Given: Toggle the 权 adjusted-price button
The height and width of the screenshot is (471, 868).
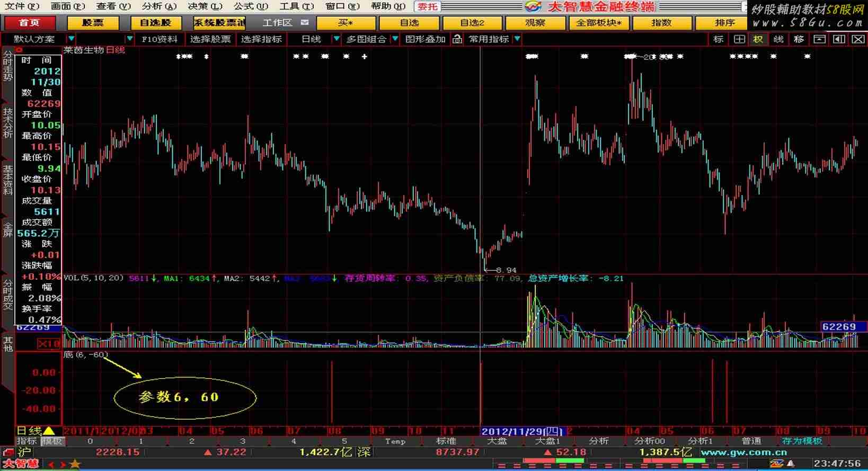Looking at the screenshot, I should [758, 39].
